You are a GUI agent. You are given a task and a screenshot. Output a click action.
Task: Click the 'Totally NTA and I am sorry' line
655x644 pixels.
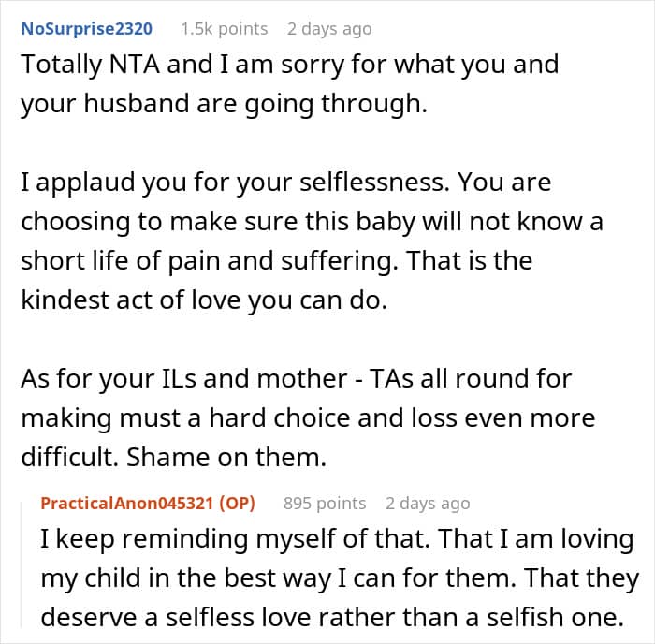pyautogui.click(x=290, y=65)
